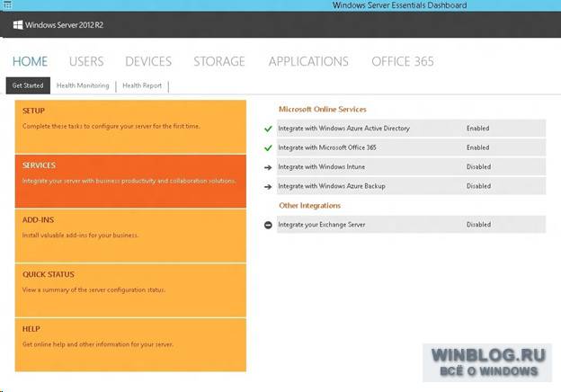Go to the APPLICATIONS tab
The width and height of the screenshot is (561, 392).
coord(308,61)
